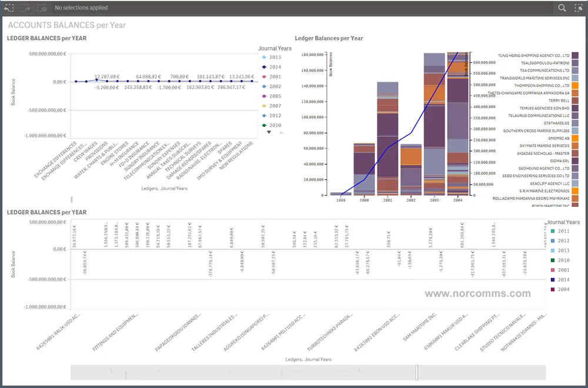Click the down arrow to scroll the Journal Years legend
588x388 pixels.
(x=269, y=132)
